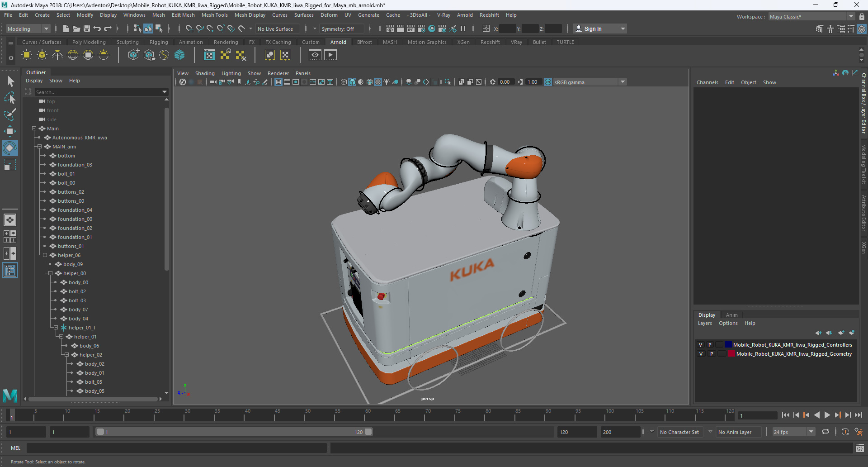This screenshot has height=467, width=868.
Task: Open the Deform menu
Action: 329,15
